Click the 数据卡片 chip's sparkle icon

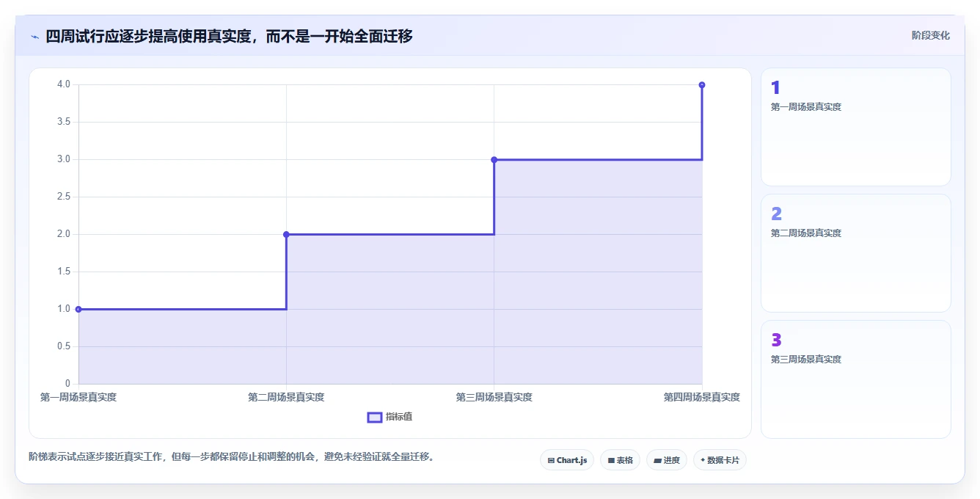[x=703, y=460]
